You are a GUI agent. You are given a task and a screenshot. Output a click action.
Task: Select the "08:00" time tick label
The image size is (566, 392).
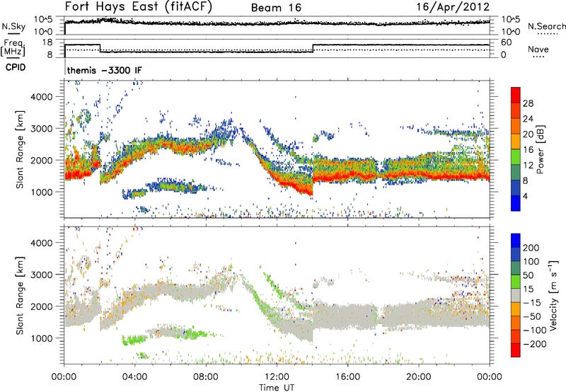point(206,377)
